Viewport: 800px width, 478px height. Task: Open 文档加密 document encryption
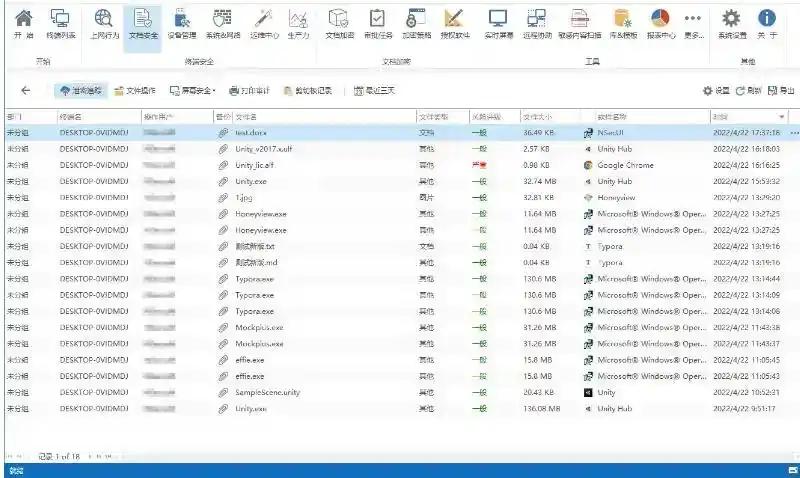pos(338,23)
